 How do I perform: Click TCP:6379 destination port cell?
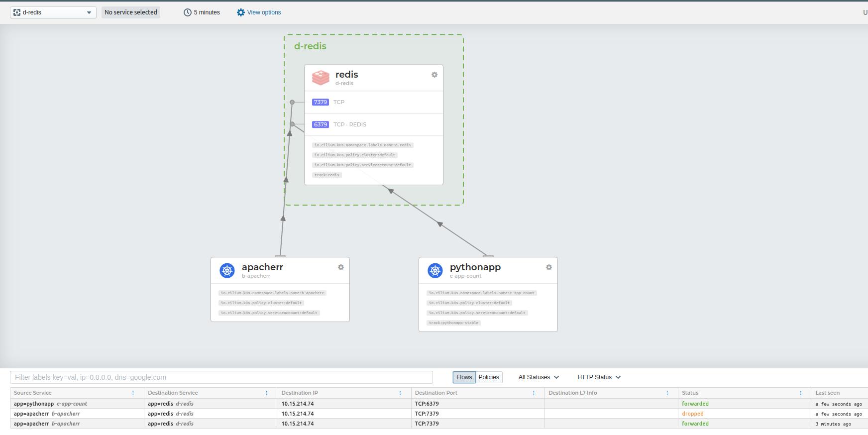478,404
